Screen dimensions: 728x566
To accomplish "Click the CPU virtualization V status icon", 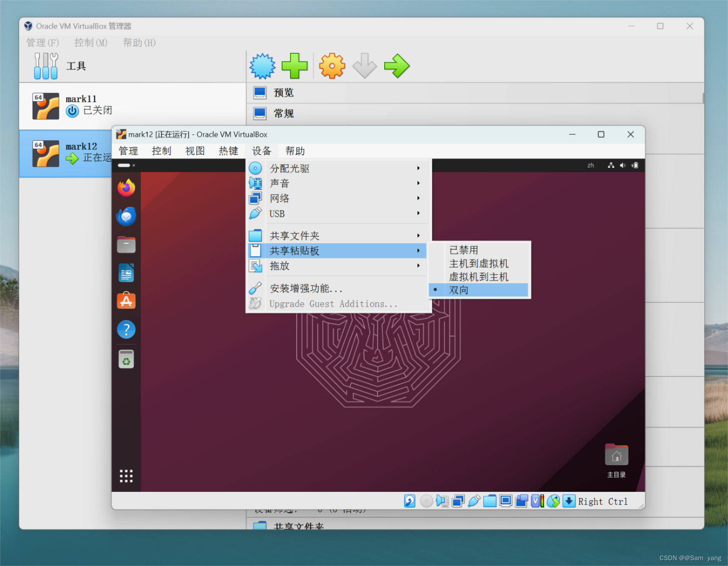I will tap(538, 501).
